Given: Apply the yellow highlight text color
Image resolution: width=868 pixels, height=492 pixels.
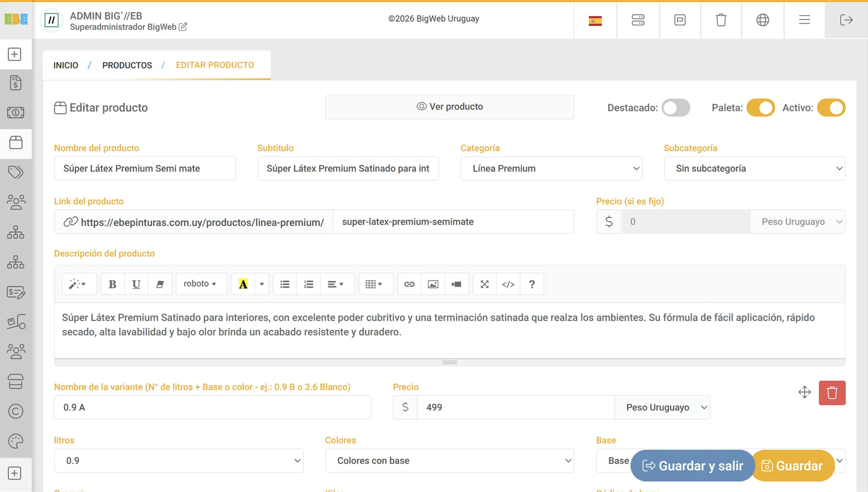Looking at the screenshot, I should coord(243,284).
